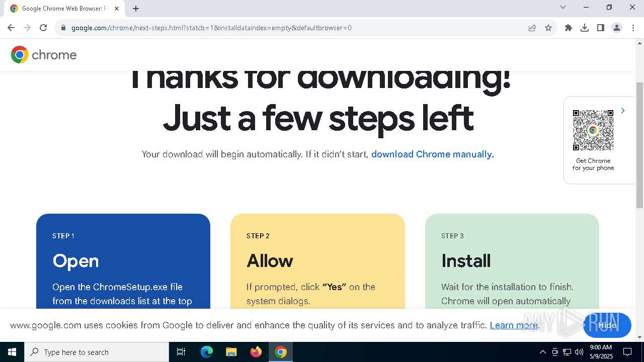Open the network status tray icon

click(x=567, y=352)
